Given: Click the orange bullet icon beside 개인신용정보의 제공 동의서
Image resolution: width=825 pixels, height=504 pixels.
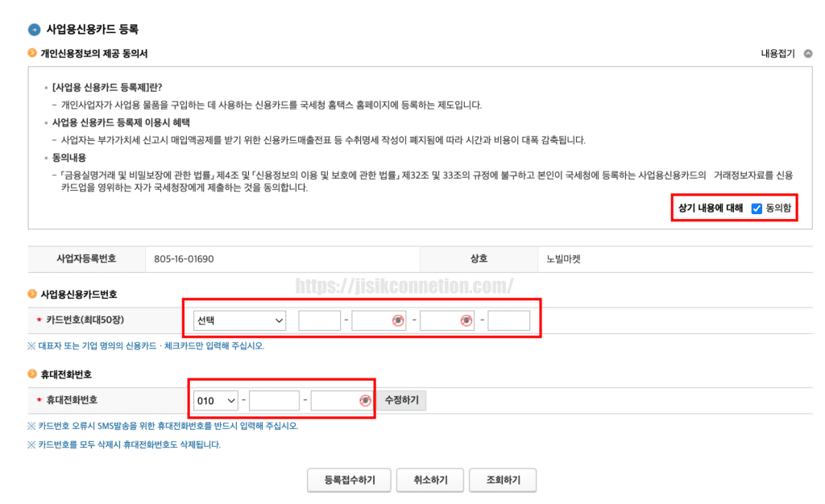Looking at the screenshot, I should click(32, 53).
